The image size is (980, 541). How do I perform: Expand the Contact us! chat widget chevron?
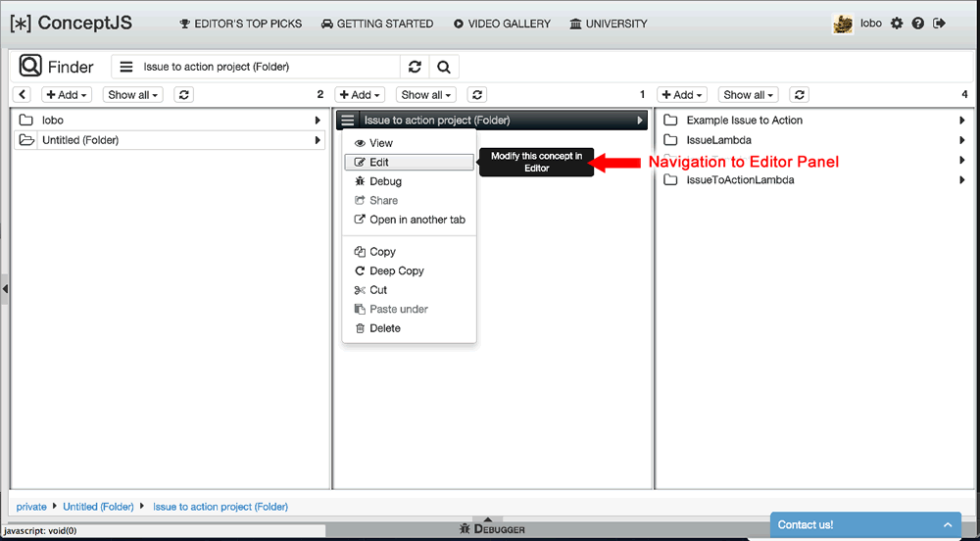pos(948,524)
